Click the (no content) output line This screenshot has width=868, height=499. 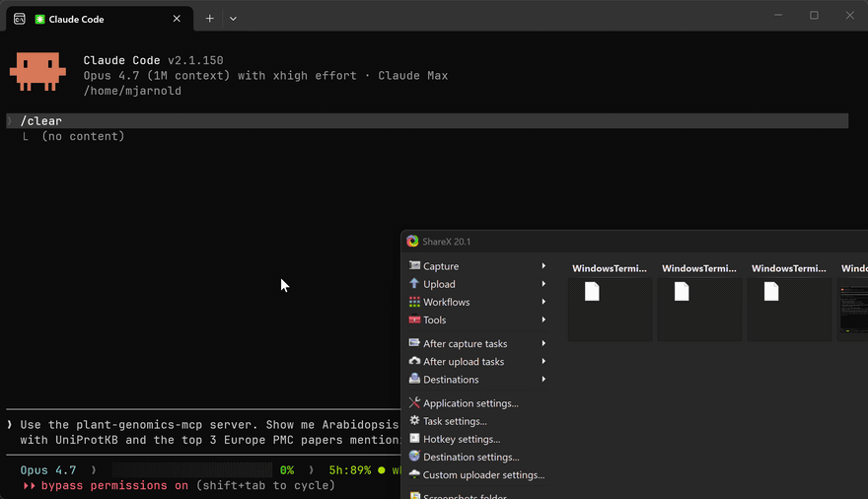pyautogui.click(x=83, y=136)
